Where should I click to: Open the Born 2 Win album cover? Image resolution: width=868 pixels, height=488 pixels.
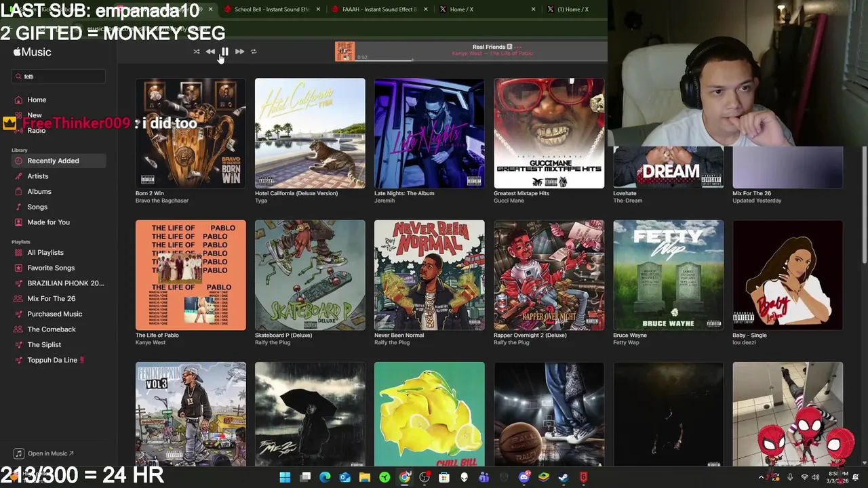[x=191, y=133]
